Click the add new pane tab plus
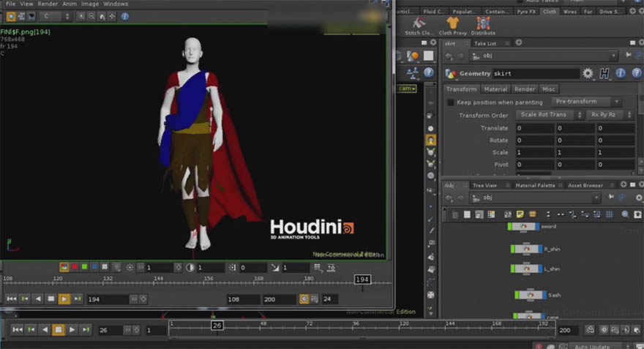The height and width of the screenshot is (349, 644). (519, 42)
